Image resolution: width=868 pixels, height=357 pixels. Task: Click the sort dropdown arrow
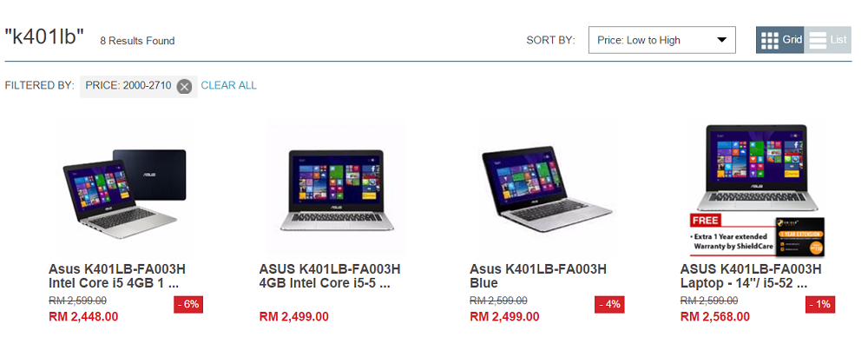721,40
